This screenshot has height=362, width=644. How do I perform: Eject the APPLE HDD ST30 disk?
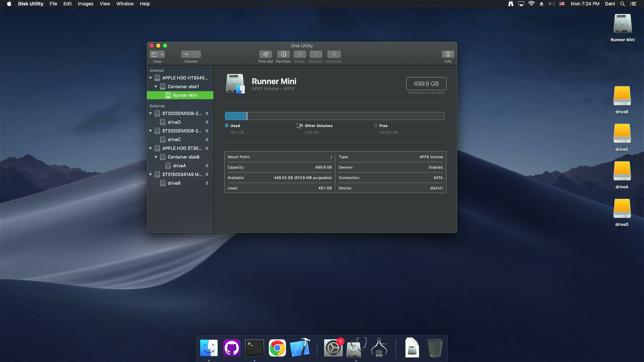207,148
